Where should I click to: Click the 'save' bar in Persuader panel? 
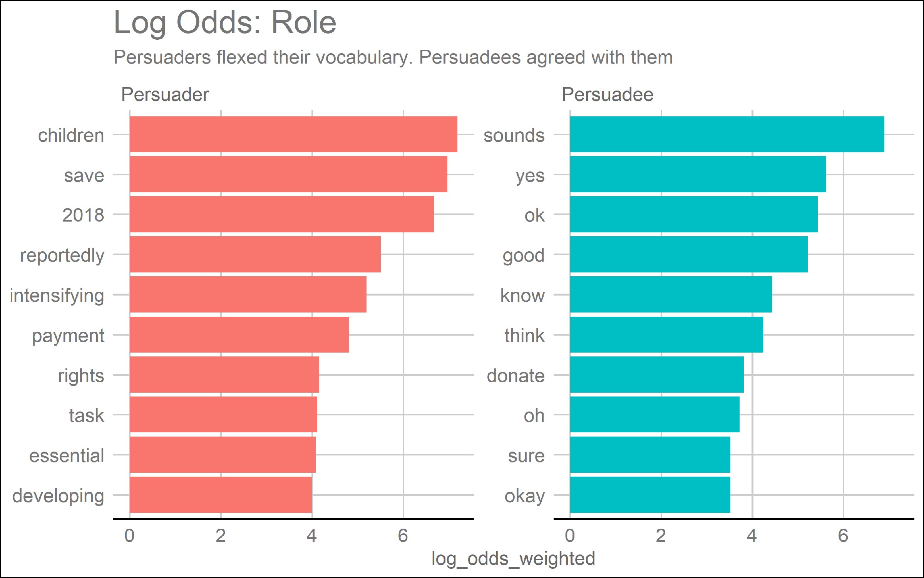[x=288, y=175]
